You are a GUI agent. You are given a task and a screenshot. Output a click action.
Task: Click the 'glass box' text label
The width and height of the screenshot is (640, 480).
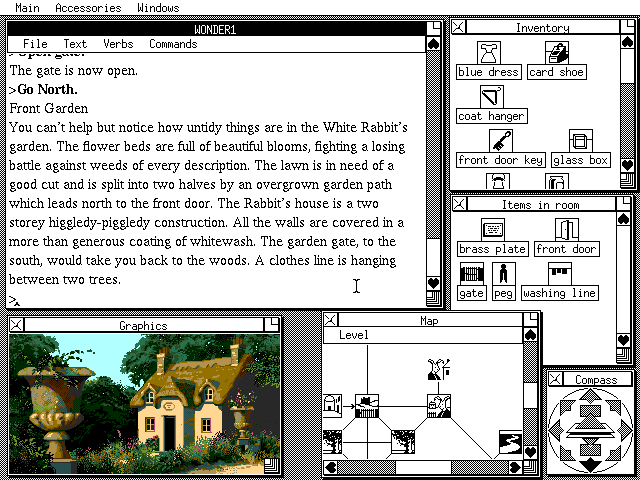pos(580,160)
